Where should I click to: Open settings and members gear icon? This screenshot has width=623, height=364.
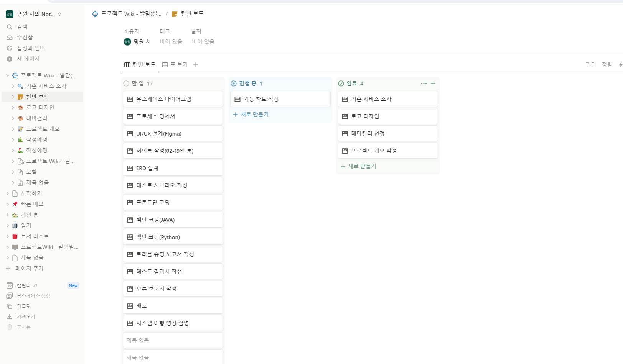tap(10, 48)
